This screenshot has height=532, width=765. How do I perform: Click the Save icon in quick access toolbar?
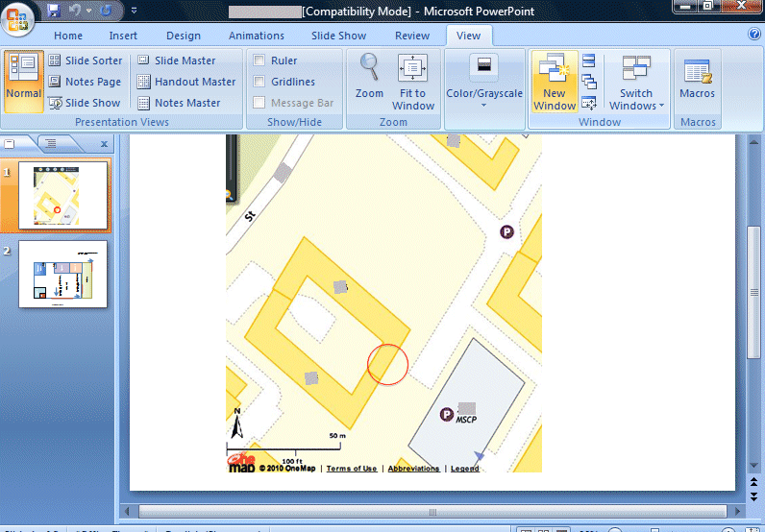point(54,11)
